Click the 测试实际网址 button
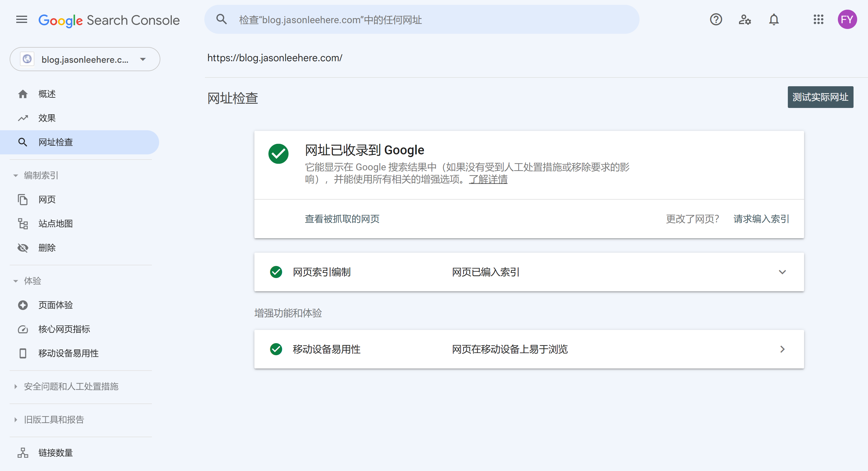This screenshot has height=471, width=868. (x=820, y=97)
